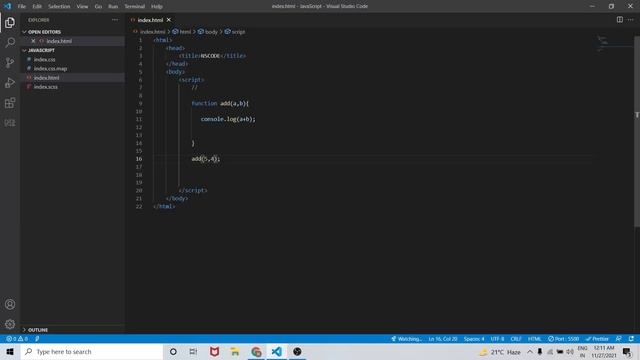Click script breadcrumb segment
Screen dimensions: 640x360
[x=238, y=32]
